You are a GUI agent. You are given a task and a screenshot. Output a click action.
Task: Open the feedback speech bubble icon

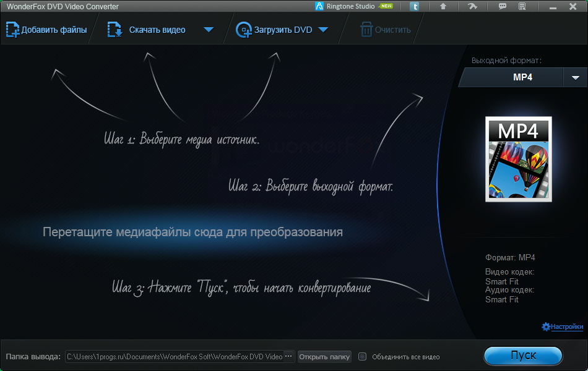502,6
